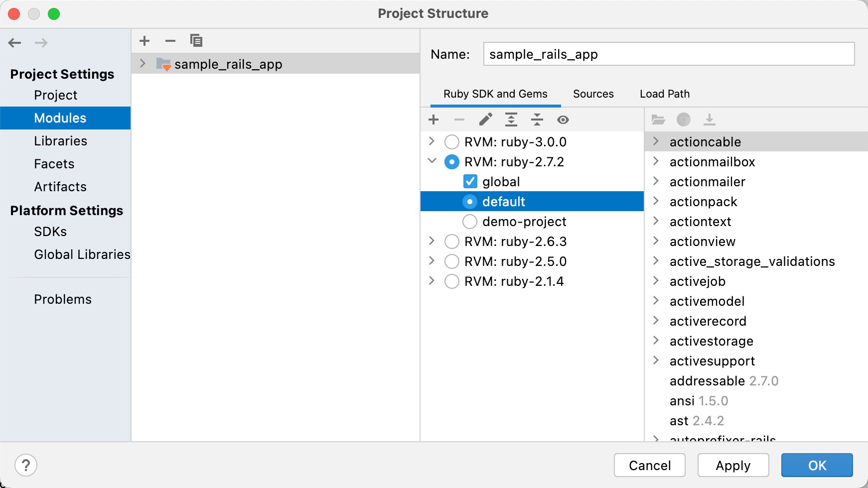Image resolution: width=868 pixels, height=488 pixels.
Task: Expand the RVM: ruby-2.5.0 node
Action: 432,261
